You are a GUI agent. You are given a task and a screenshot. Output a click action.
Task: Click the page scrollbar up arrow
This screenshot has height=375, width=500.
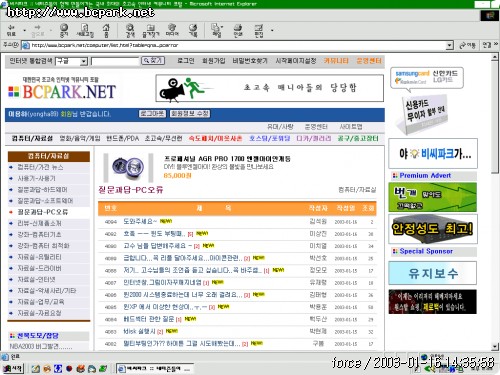[x=495, y=58]
